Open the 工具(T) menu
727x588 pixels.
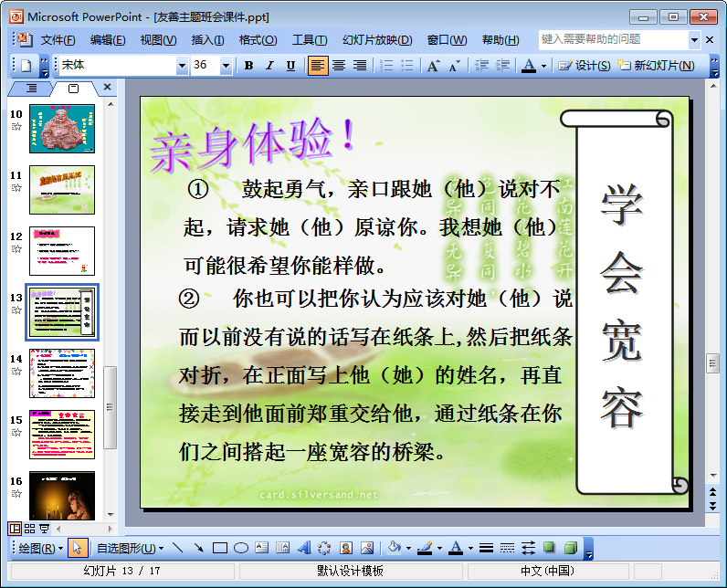pyautogui.click(x=310, y=40)
